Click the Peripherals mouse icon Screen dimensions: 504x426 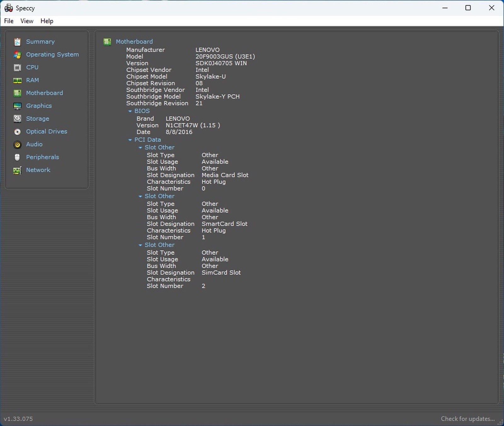(17, 157)
